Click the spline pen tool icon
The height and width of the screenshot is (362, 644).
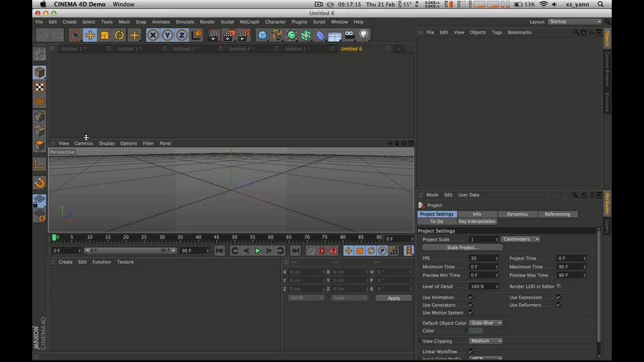277,35
